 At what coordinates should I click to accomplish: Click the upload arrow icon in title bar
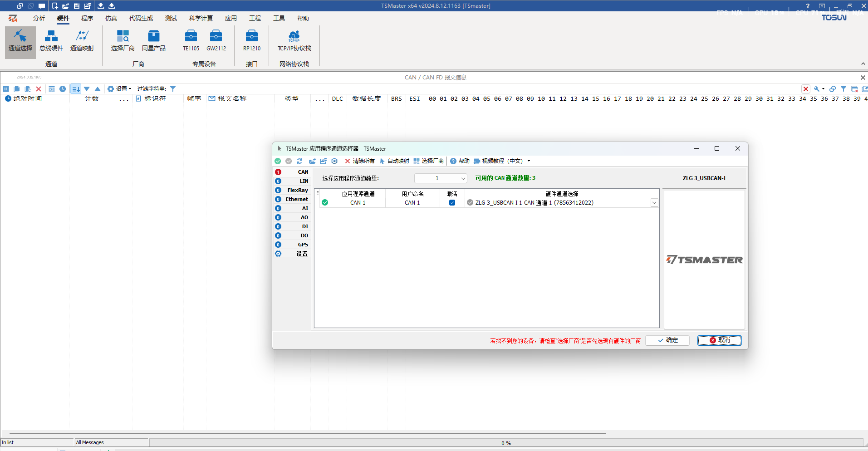pyautogui.click(x=112, y=6)
